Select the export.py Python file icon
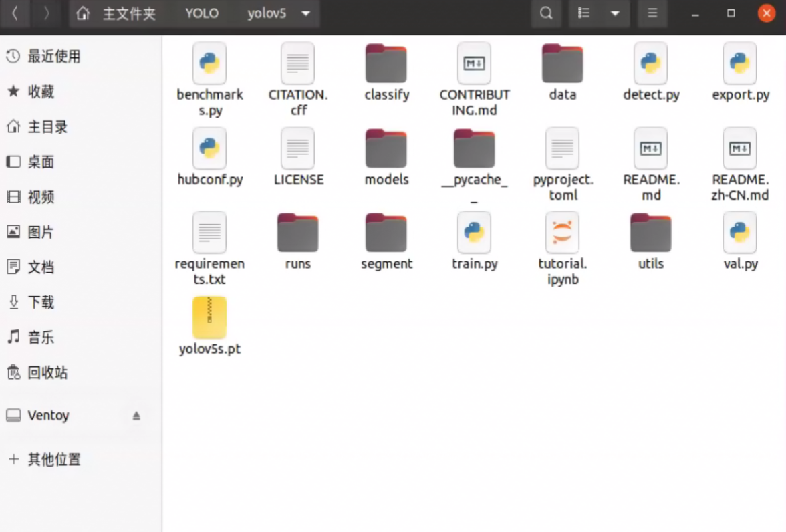786x532 pixels. click(740, 63)
